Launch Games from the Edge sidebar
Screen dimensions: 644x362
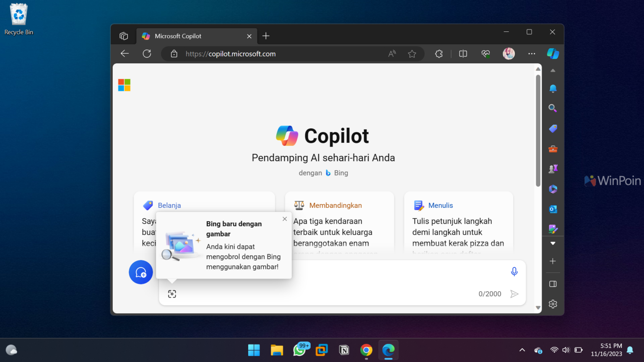click(x=553, y=168)
